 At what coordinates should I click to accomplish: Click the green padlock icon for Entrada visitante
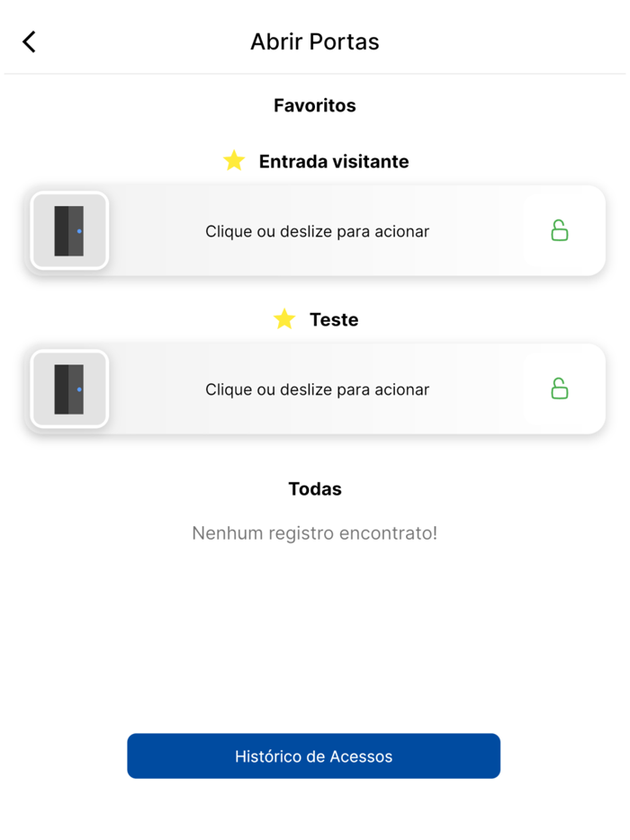click(x=560, y=230)
